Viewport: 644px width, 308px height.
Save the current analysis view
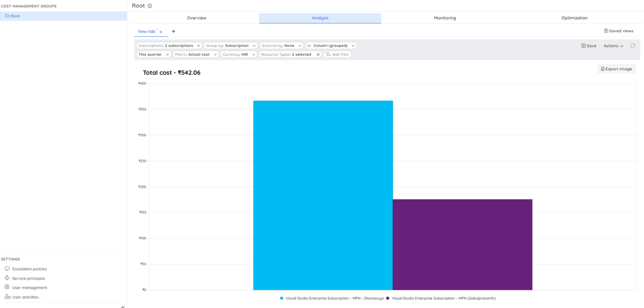pos(589,46)
